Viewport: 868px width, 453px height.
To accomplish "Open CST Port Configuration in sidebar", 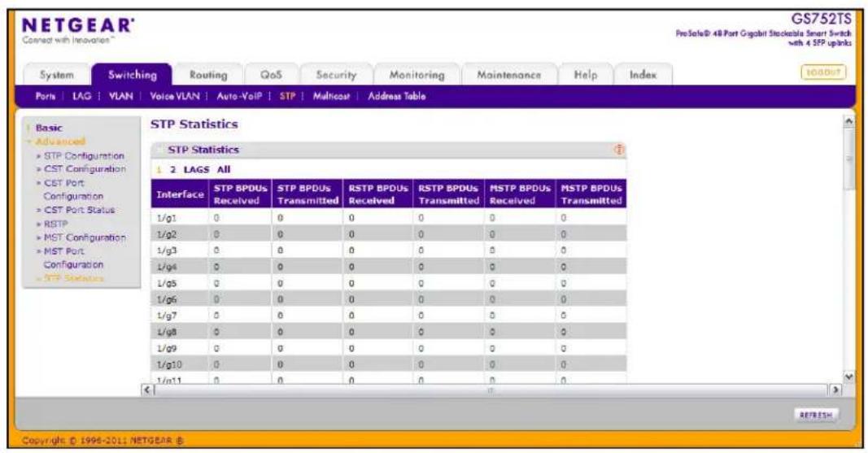I will (x=73, y=189).
